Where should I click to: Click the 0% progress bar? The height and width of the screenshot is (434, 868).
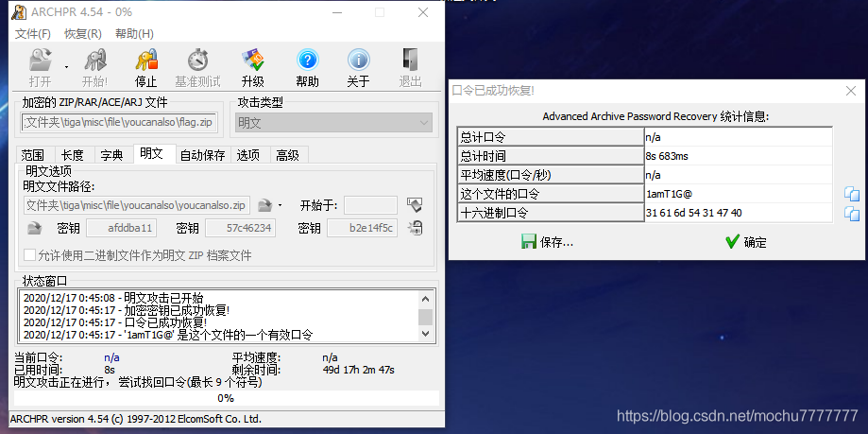pos(226,398)
